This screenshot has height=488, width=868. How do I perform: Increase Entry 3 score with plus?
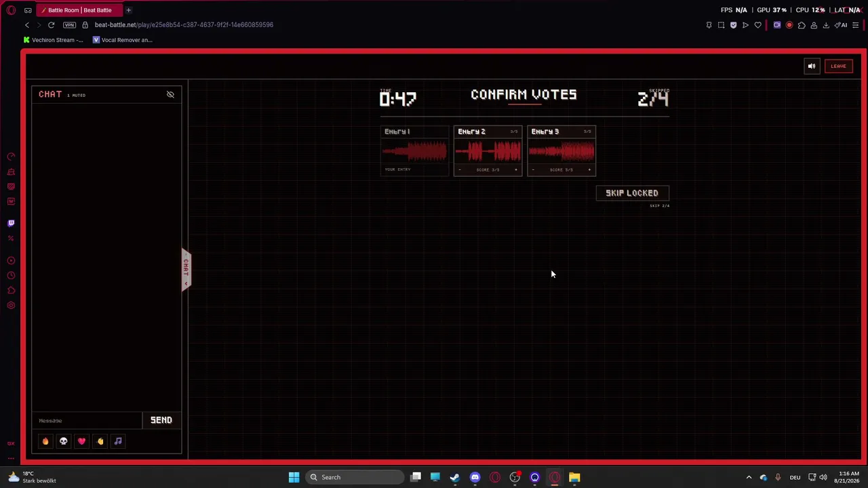589,169
